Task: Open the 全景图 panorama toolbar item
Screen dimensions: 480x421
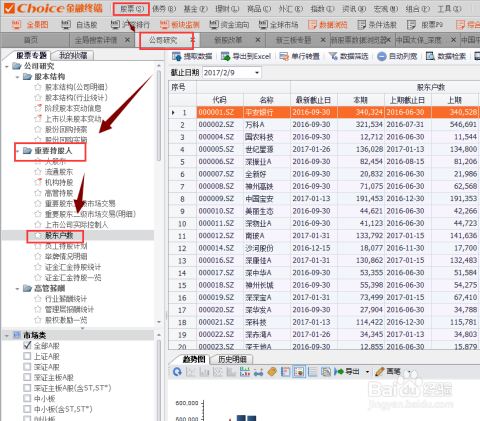Action: [x=30, y=24]
